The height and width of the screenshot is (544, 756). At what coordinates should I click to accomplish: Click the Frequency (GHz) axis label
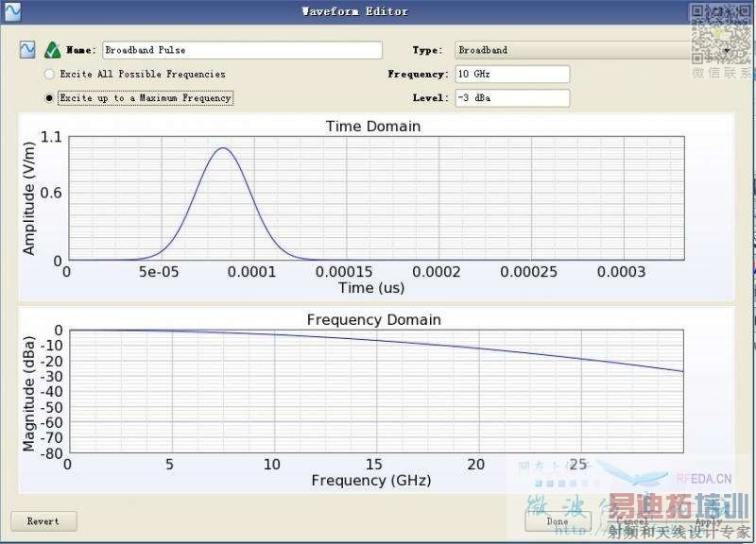pyautogui.click(x=371, y=481)
